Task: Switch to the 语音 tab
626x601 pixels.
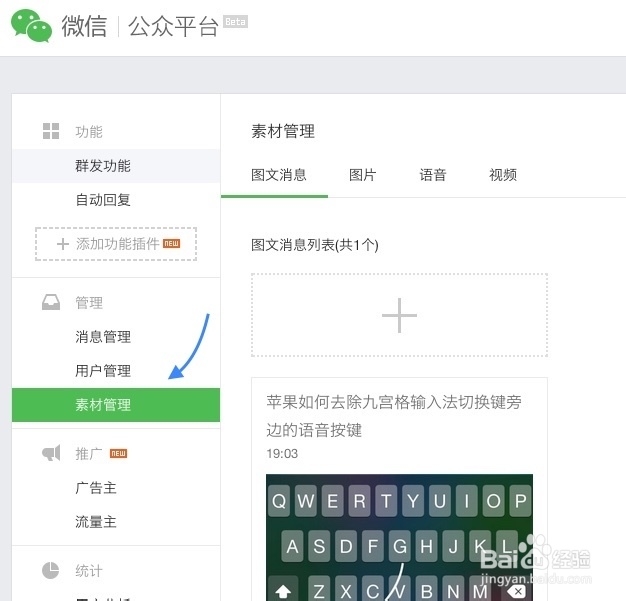Action: pos(432,175)
